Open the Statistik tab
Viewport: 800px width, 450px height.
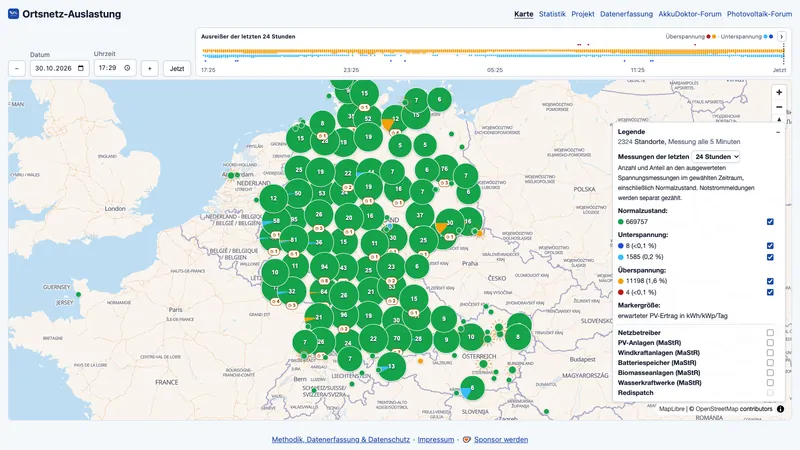[x=552, y=14]
